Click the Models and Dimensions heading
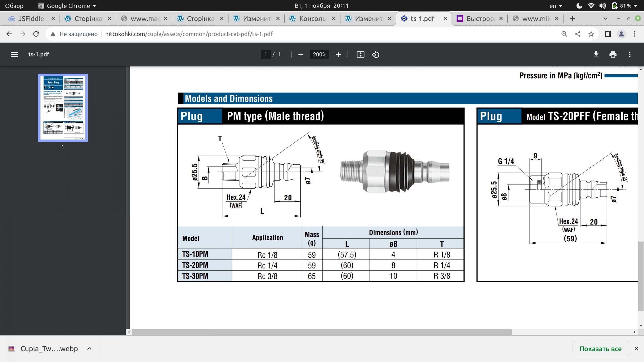The height and width of the screenshot is (362, 644). point(229,99)
